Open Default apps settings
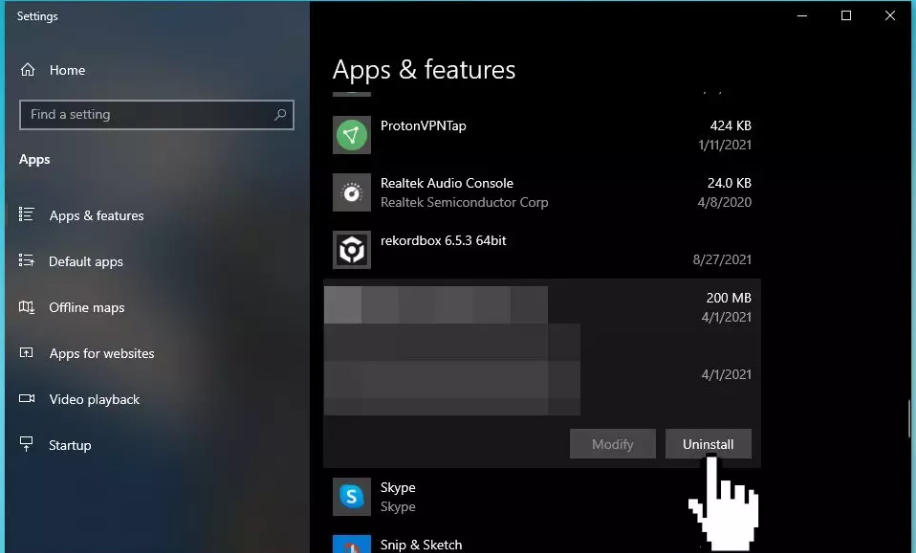This screenshot has width=916, height=553. click(x=86, y=262)
